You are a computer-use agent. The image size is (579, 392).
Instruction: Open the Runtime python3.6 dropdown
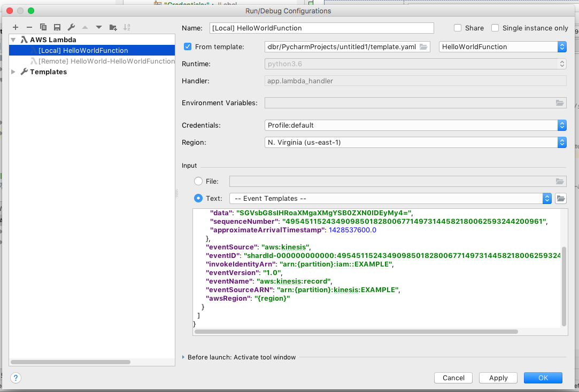(415, 64)
